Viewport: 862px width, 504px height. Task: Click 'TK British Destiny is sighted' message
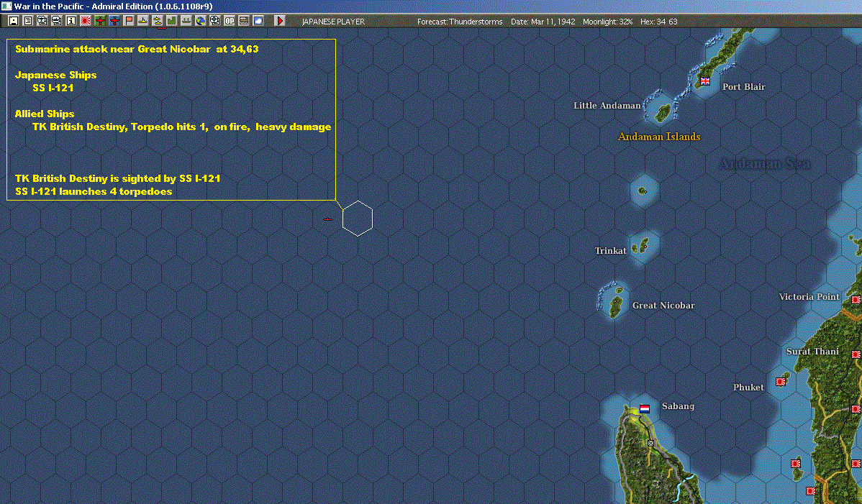click(x=118, y=178)
